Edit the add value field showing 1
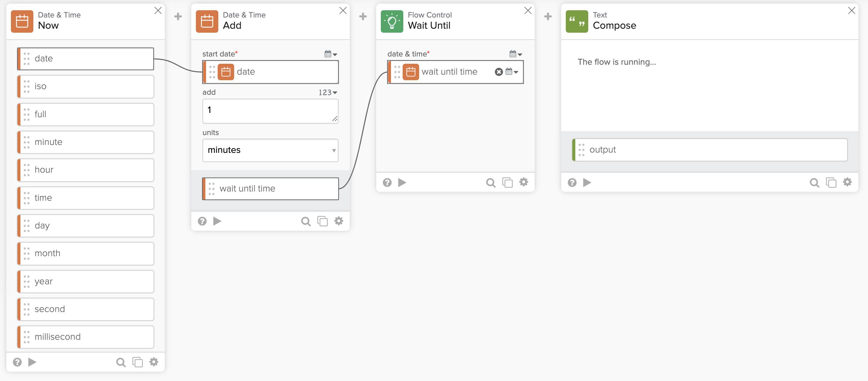This screenshot has height=381, width=868. pyautogui.click(x=270, y=111)
